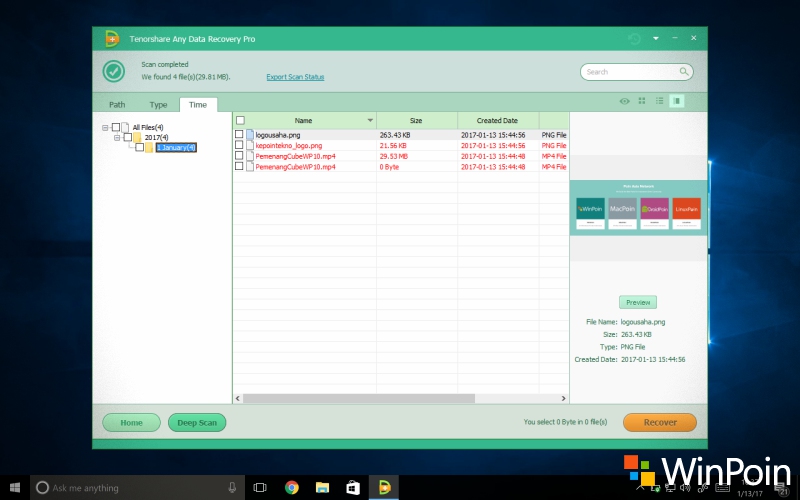The width and height of the screenshot is (800, 500).
Task: Open the Name column sort dropdown arrow
Action: tap(370, 120)
